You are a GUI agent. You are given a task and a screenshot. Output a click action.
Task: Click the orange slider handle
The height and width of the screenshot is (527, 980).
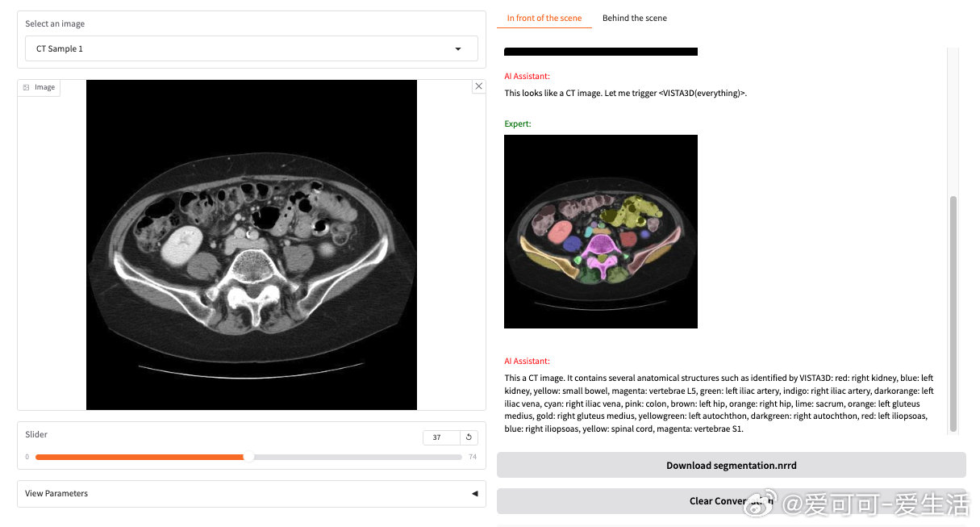click(248, 457)
